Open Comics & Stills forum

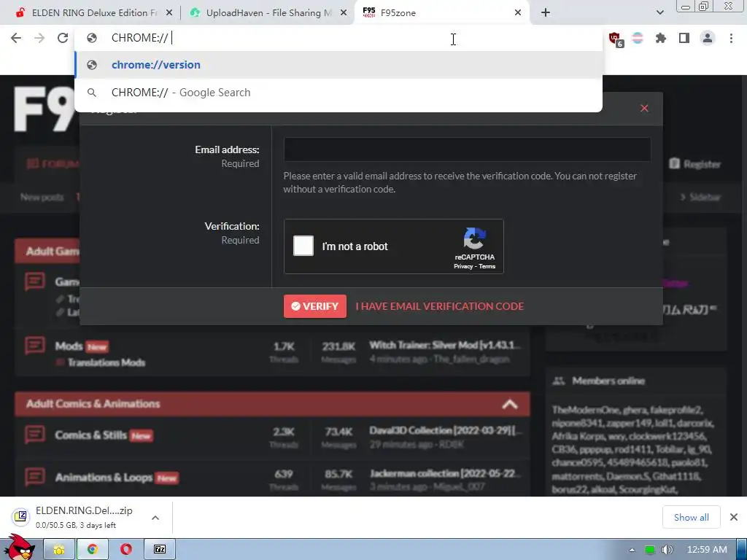click(x=91, y=435)
